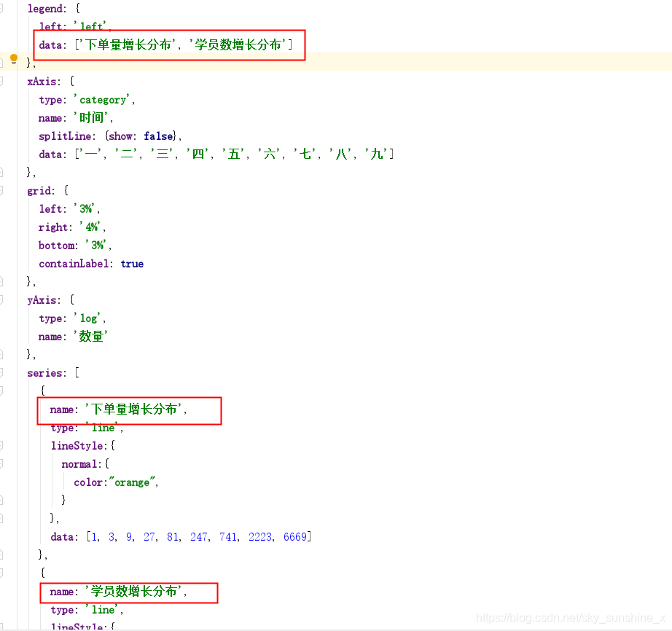Click the number 27 in series data

tap(149, 537)
